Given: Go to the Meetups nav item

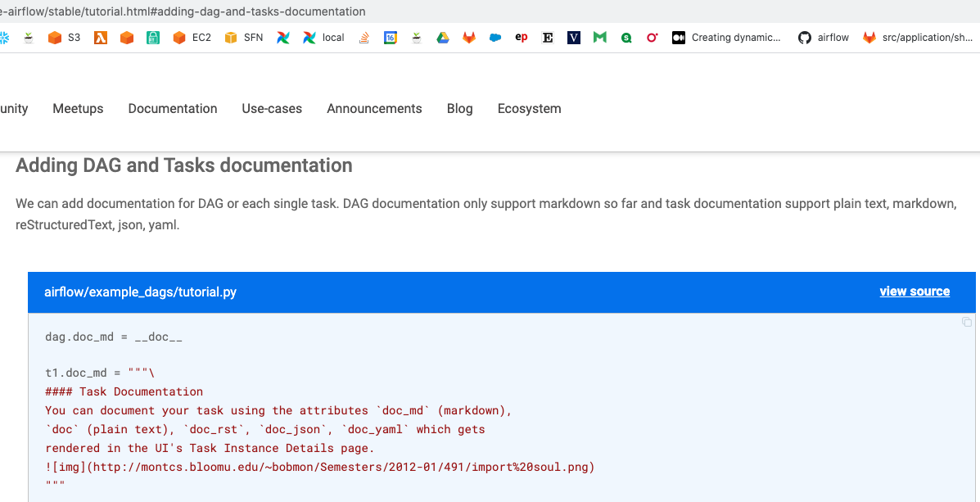Looking at the screenshot, I should click(78, 109).
